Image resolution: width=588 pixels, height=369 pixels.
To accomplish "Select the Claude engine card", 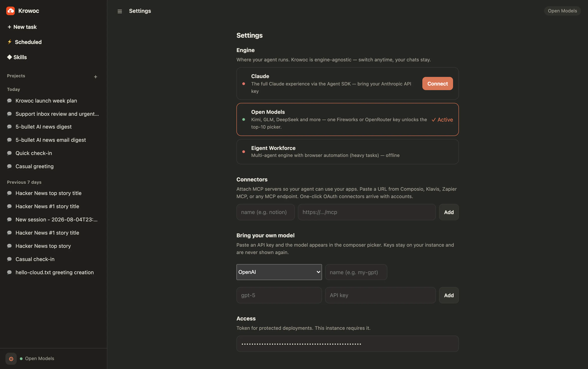I will point(347,83).
